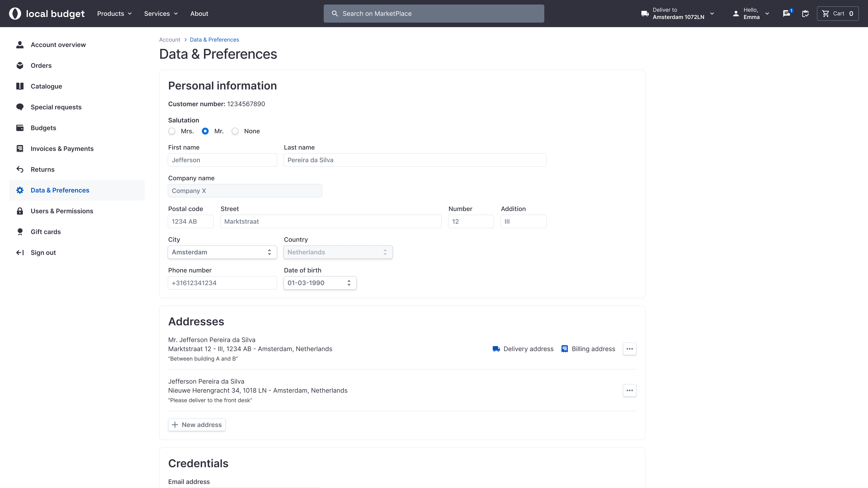Open Budgets wallet icon in sidebar
Viewport: 868px width, 488px height.
(x=20, y=128)
